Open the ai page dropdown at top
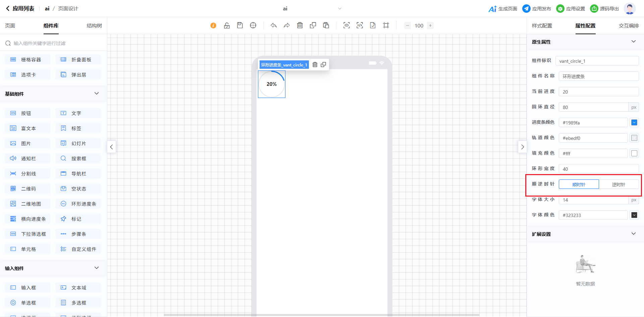 (339, 9)
